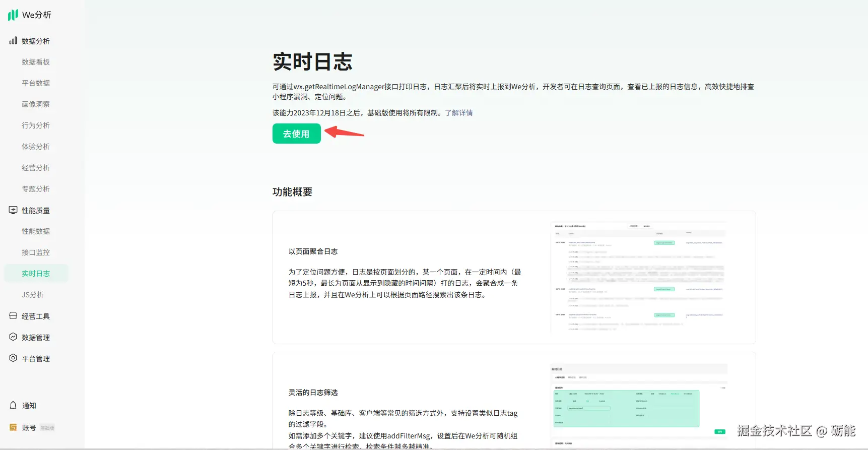Open 性能数据 under 性能质量

pos(36,231)
